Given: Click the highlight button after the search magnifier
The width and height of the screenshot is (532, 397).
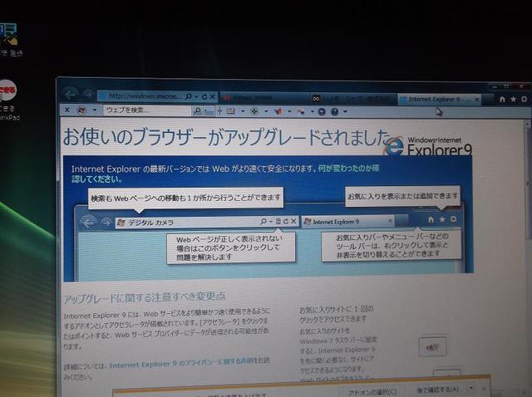Looking at the screenshot, I should (209, 111).
